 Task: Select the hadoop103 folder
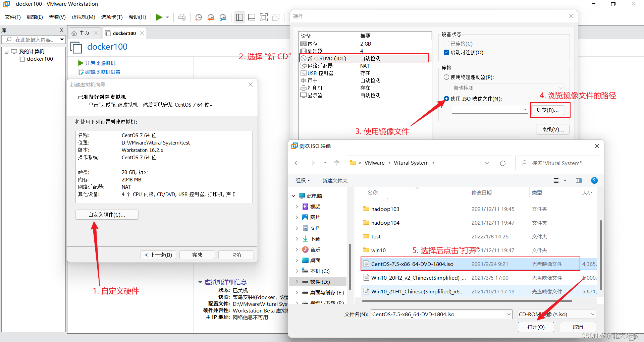385,209
